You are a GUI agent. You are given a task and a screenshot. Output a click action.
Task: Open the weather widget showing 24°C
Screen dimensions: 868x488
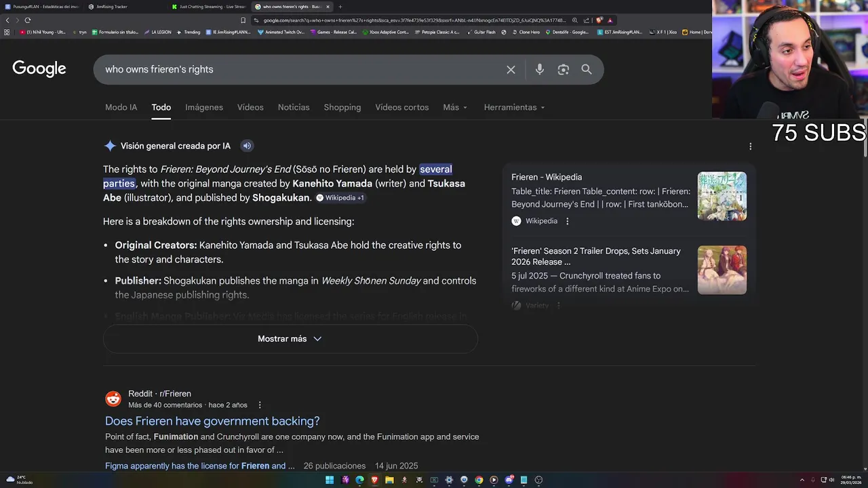click(x=20, y=480)
